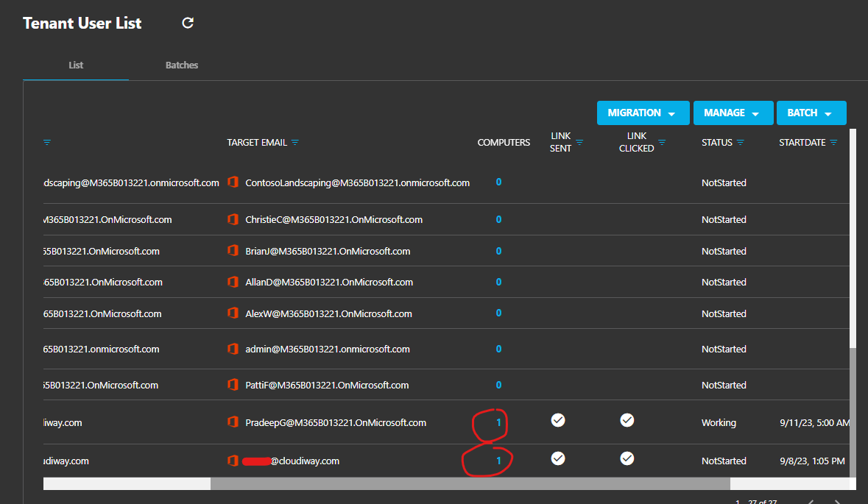Expand the Manage dropdown
Screen dimensions: 868x504
(x=733, y=113)
